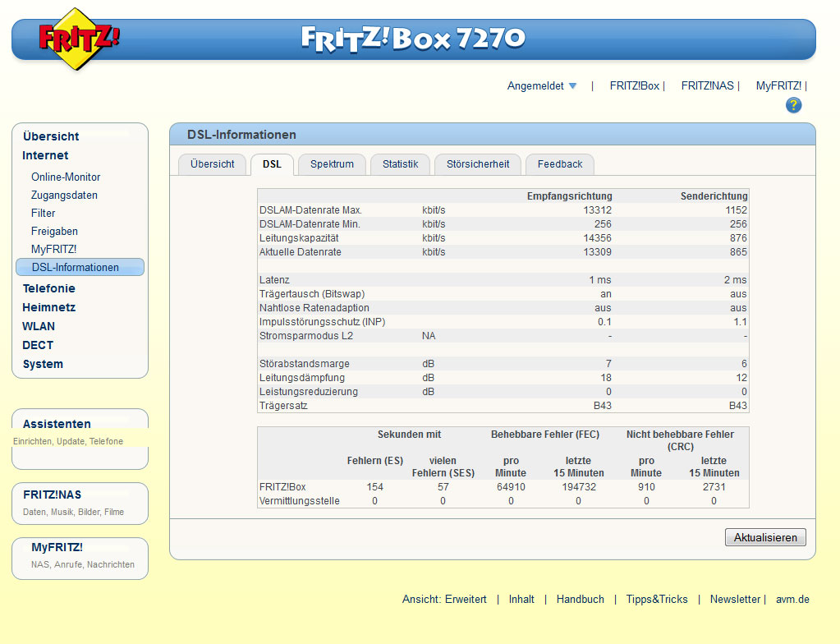Click the CRC value 2731
840x644 pixels.
point(714,486)
